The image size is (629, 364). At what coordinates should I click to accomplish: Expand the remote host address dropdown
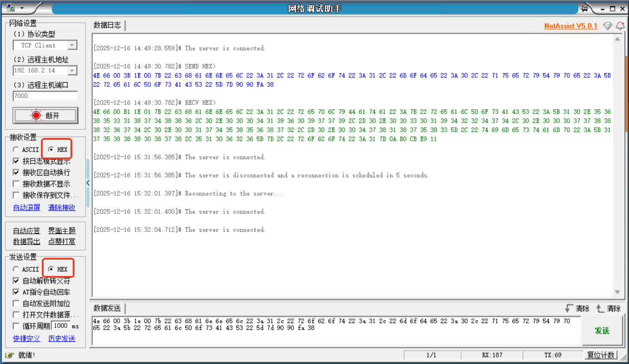72,71
